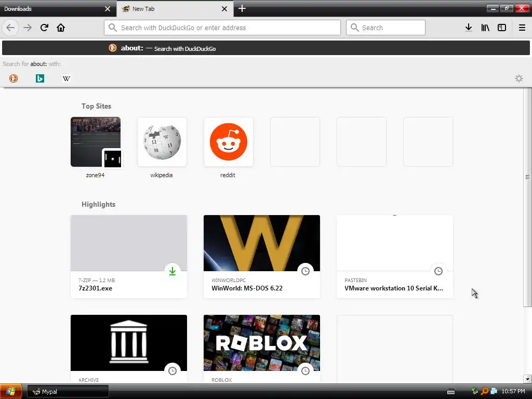Image resolution: width=532 pixels, height=399 pixels.
Task: Open the hamburger application menu
Action: pos(522,28)
